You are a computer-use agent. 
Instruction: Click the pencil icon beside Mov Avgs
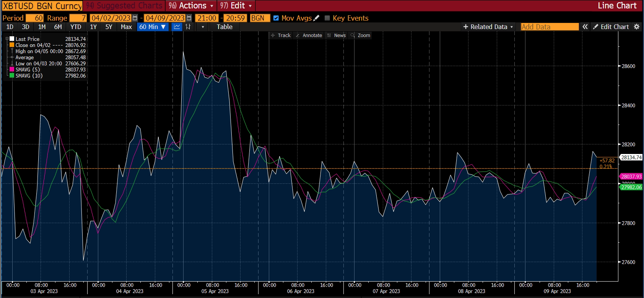click(x=316, y=18)
